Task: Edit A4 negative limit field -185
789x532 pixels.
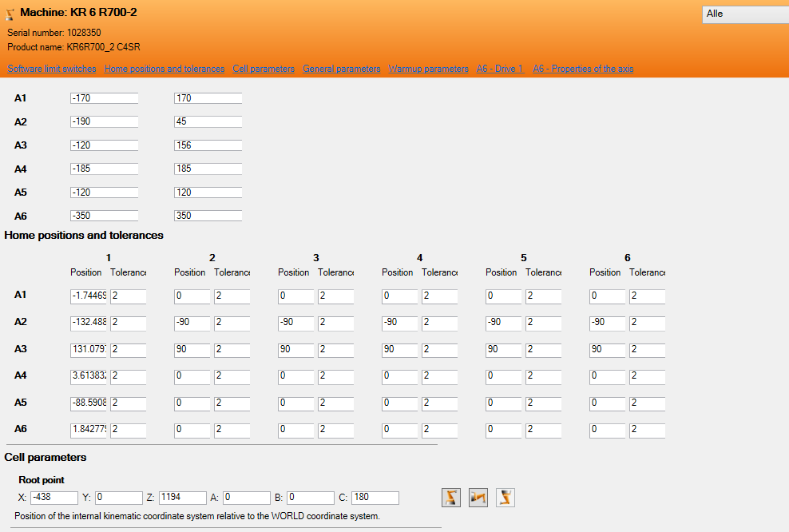Action: coord(104,169)
